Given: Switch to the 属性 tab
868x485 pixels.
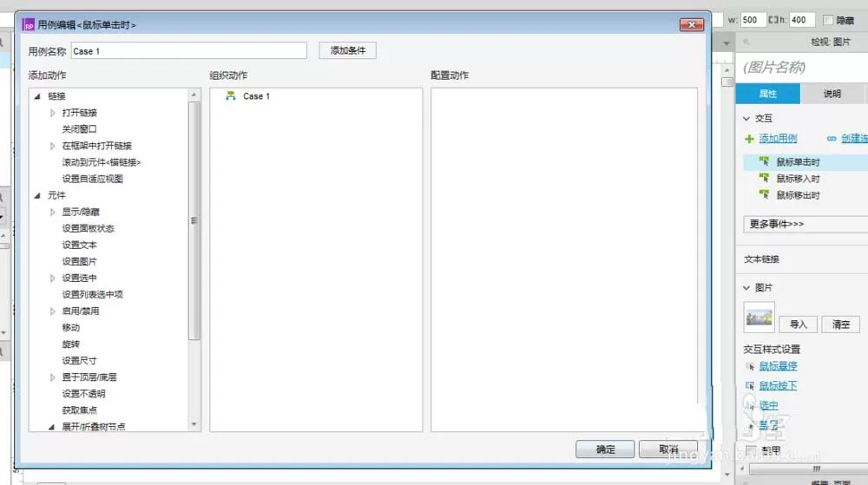Looking at the screenshot, I should [x=768, y=94].
